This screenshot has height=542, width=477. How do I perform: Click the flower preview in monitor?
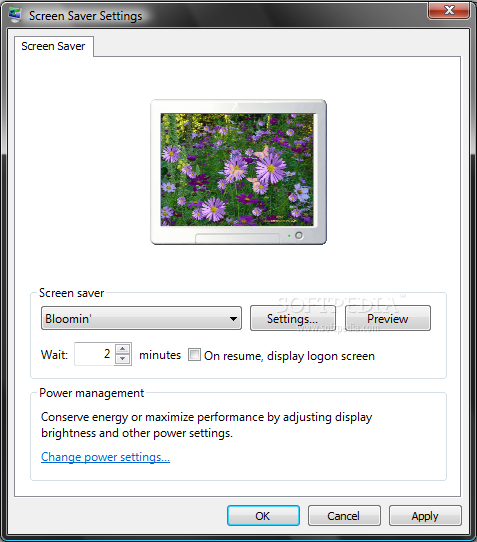(237, 170)
